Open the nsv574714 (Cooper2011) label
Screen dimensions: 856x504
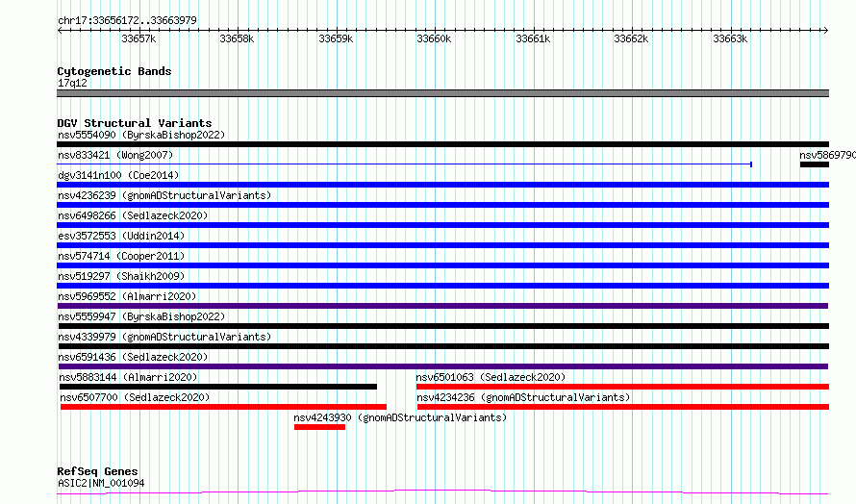(x=121, y=256)
